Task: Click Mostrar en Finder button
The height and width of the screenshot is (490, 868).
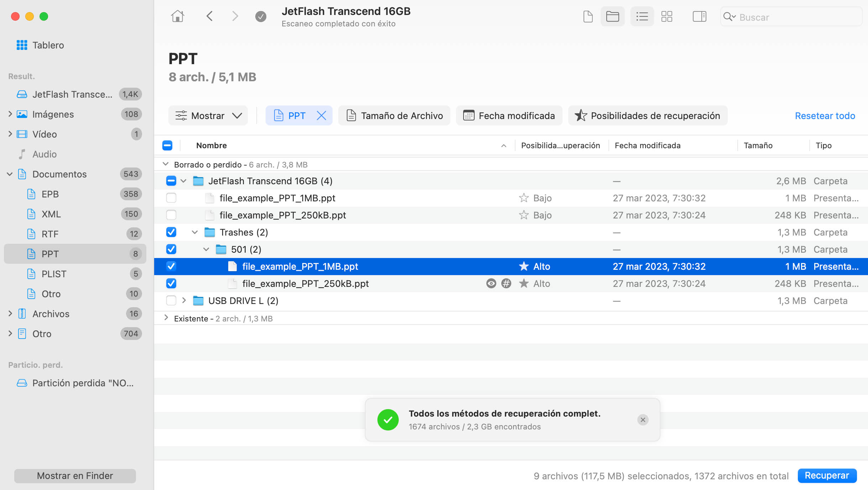Action: point(75,476)
